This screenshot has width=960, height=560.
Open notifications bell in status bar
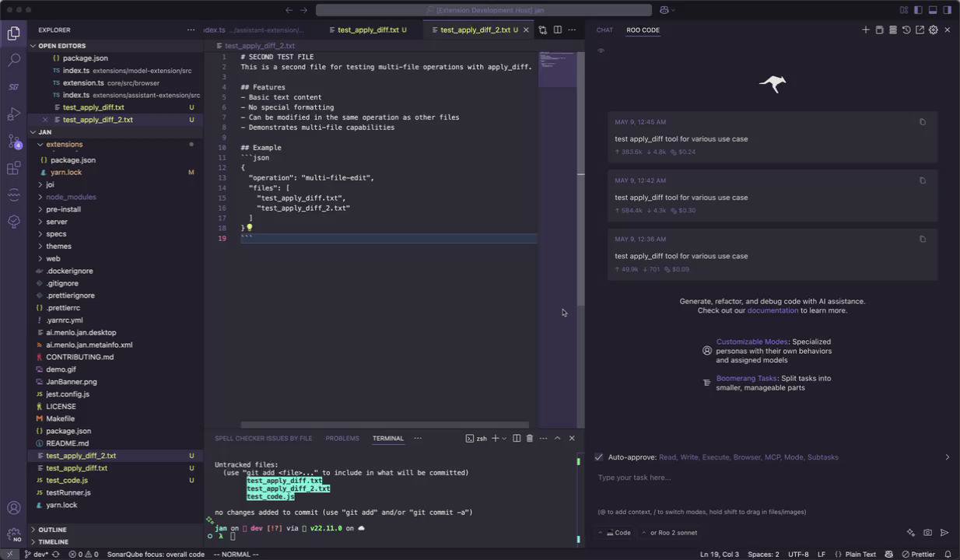coord(948,554)
